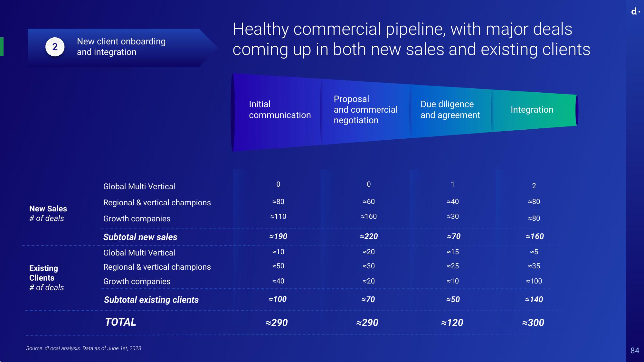Viewport: 644px width, 362px height.
Task: Click the 'Source: dLocal analysis' footnote
Action: 83,348
